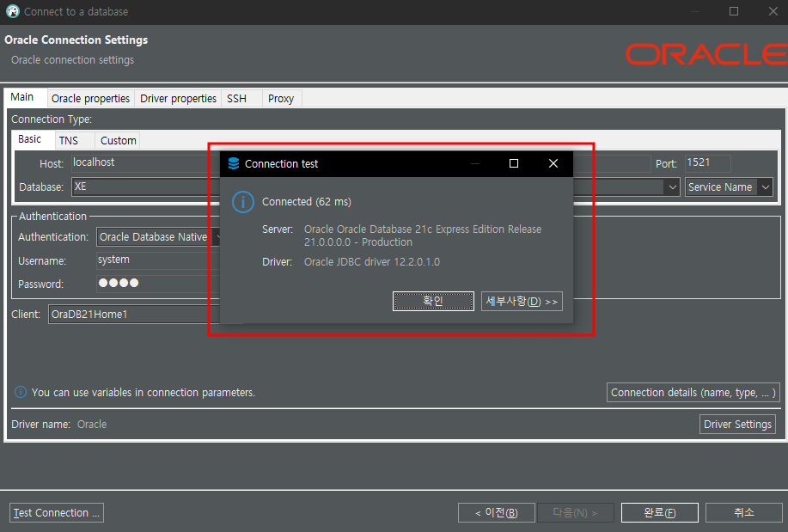
Task: Open the Proxy tab
Action: (x=281, y=99)
